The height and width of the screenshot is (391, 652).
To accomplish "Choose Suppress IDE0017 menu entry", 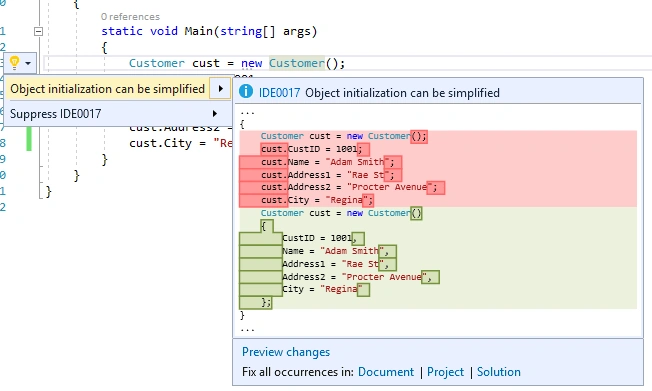I will coord(55,114).
